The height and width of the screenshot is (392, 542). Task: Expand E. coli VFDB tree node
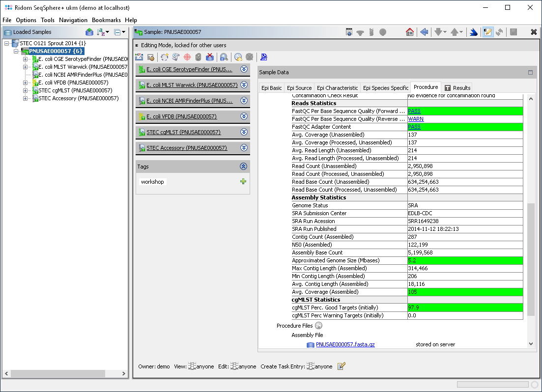pos(26,83)
